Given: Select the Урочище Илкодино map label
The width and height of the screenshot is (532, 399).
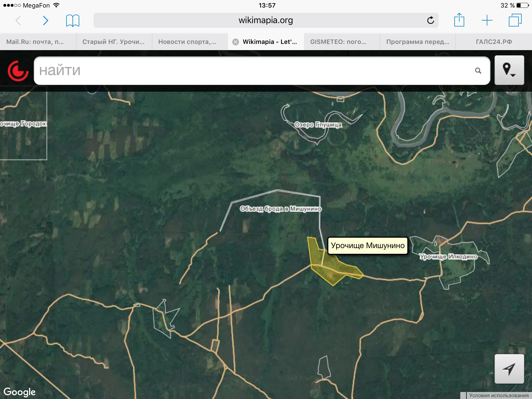Looking at the screenshot, I should tap(448, 257).
